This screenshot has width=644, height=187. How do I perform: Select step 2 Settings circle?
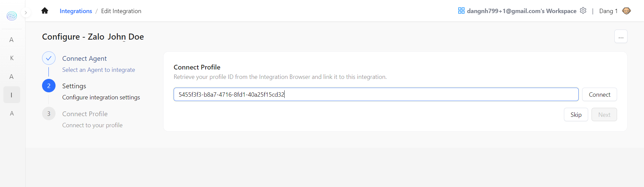(49, 86)
